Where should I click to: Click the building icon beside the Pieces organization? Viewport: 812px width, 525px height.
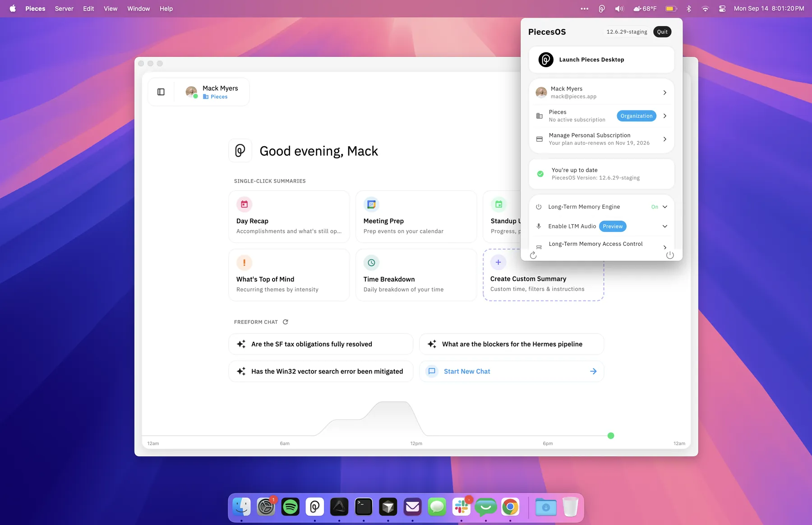(539, 116)
